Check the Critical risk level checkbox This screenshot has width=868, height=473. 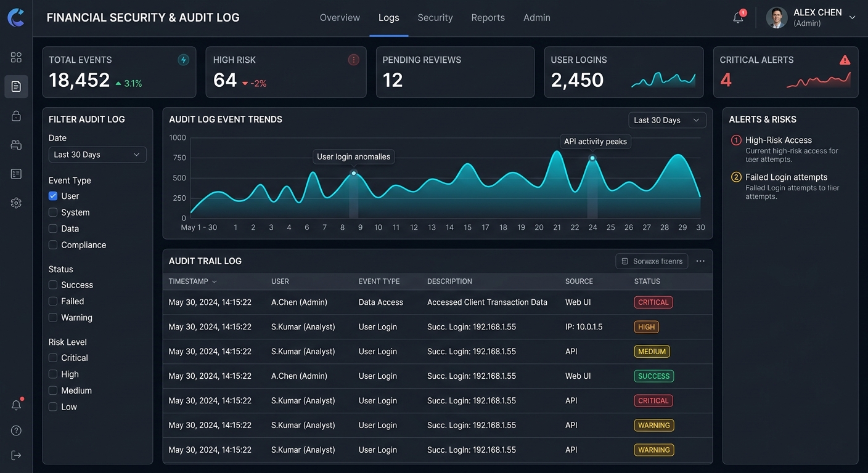pyautogui.click(x=53, y=358)
